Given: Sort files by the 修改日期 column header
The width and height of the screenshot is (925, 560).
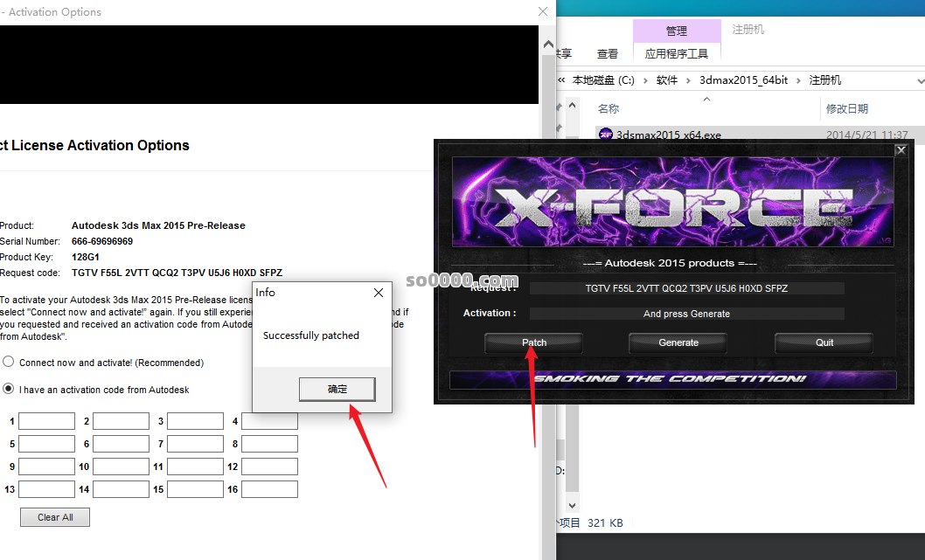Looking at the screenshot, I should coord(846,109).
